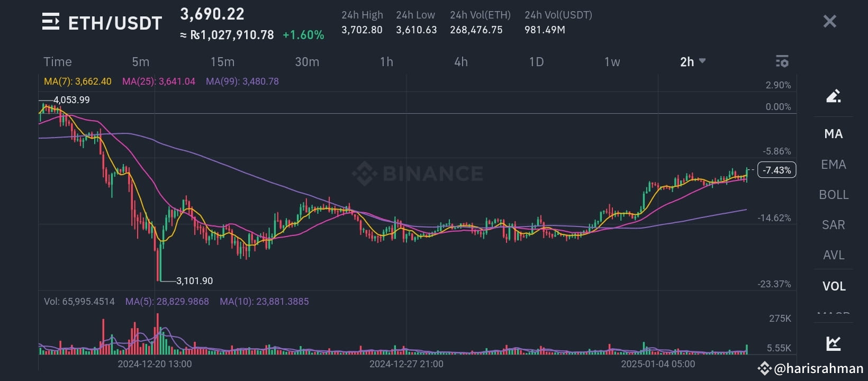Screen dimensions: 868x381
Task: Switch to the 1D timeframe tab
Action: coord(536,61)
